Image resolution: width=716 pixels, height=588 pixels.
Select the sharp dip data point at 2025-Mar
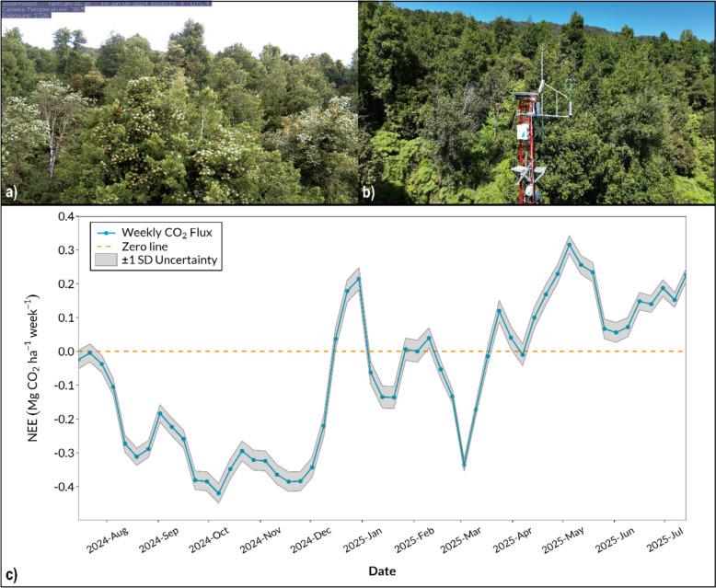point(464,466)
